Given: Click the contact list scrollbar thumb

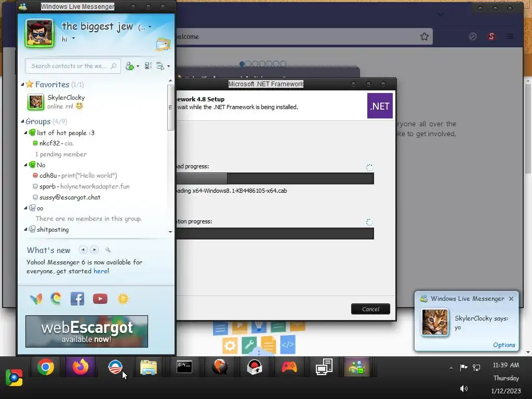Looking at the screenshot, I should click(x=170, y=107).
